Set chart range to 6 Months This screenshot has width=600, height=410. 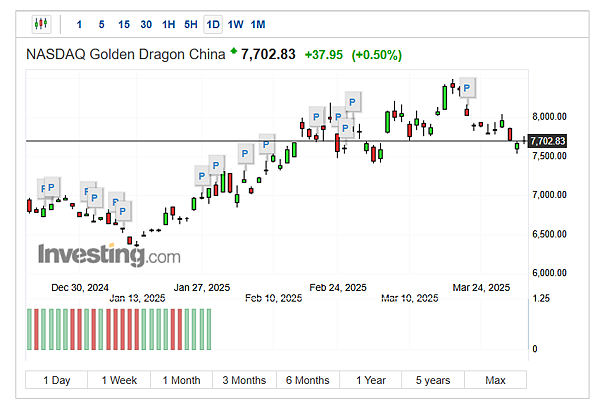pos(308,380)
